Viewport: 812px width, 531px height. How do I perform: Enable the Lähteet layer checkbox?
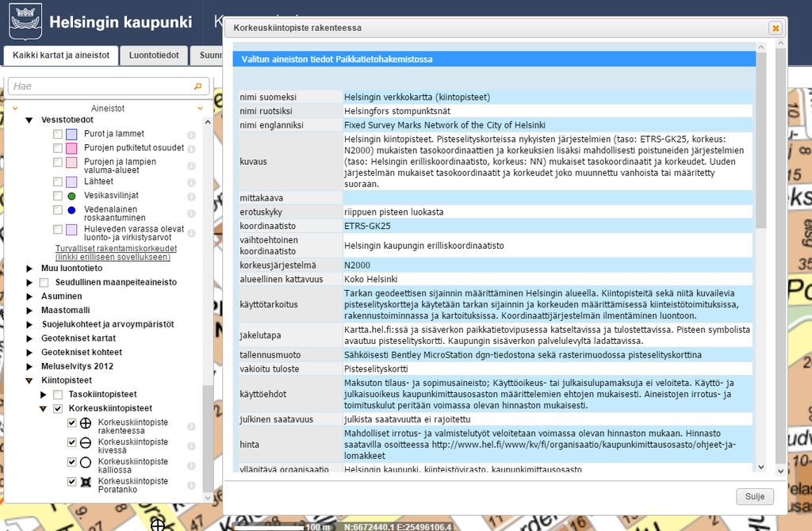click(58, 181)
